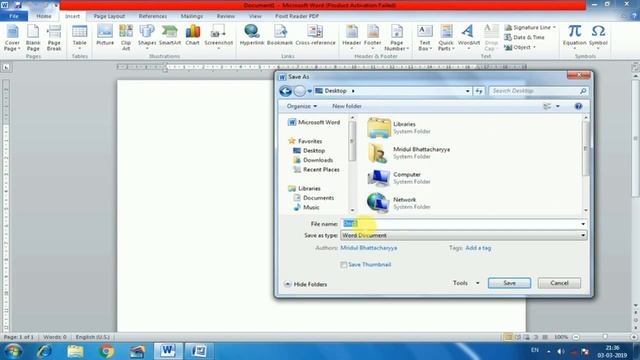Click the Back arrow in Save As dialog
This screenshot has width=640, height=360.
pyautogui.click(x=285, y=91)
